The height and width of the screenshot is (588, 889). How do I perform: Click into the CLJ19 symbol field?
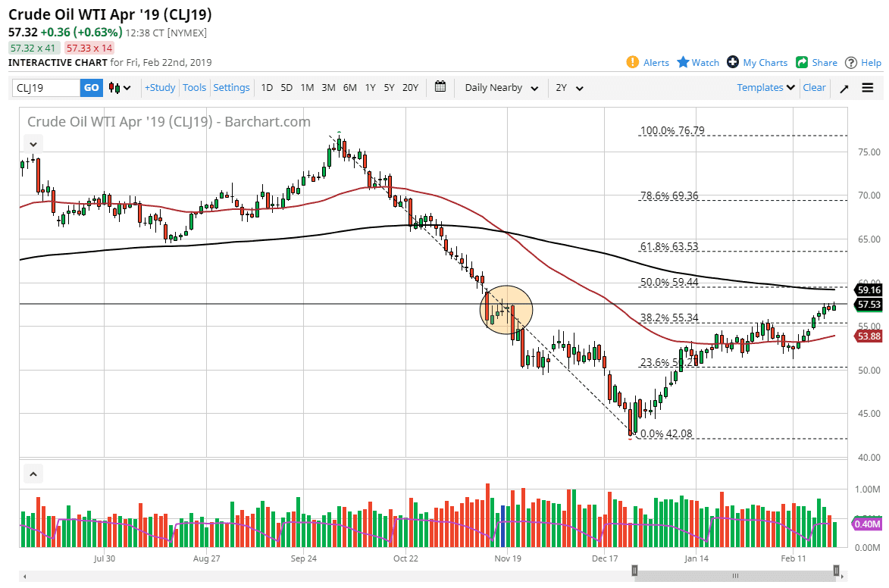[45, 88]
